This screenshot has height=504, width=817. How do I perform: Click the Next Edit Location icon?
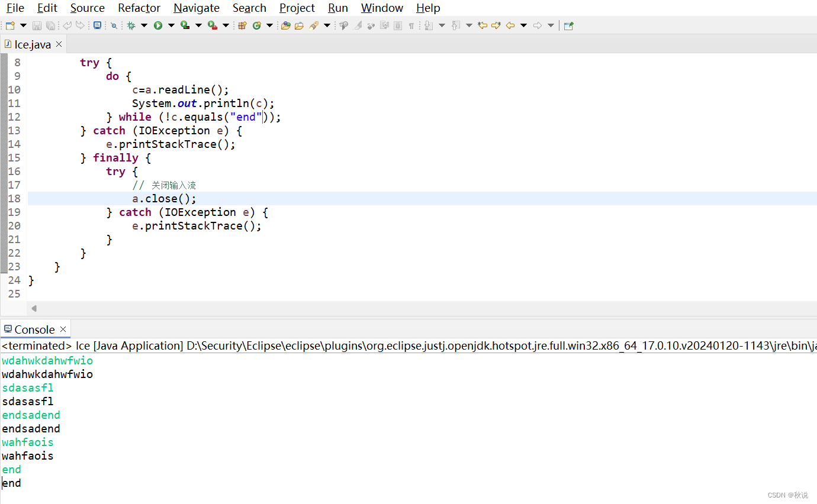(496, 25)
